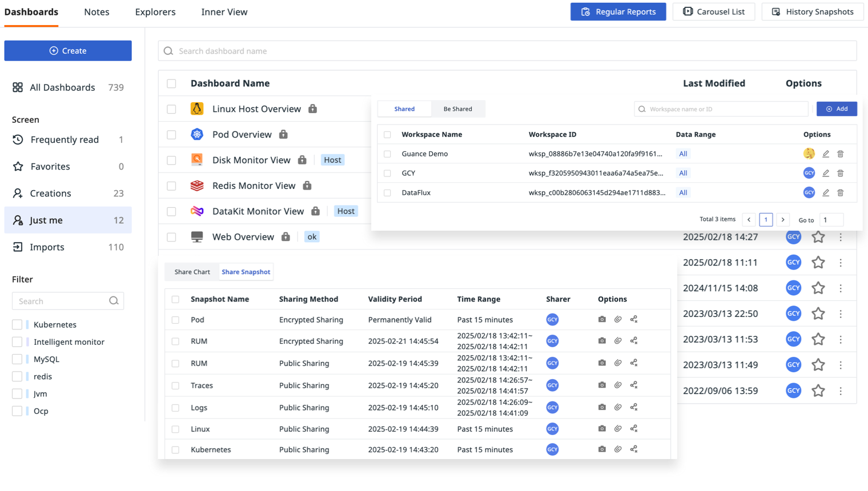Click the lock icon beside Linux Host Overview
Viewport: 868px width, 491px height.
click(312, 108)
